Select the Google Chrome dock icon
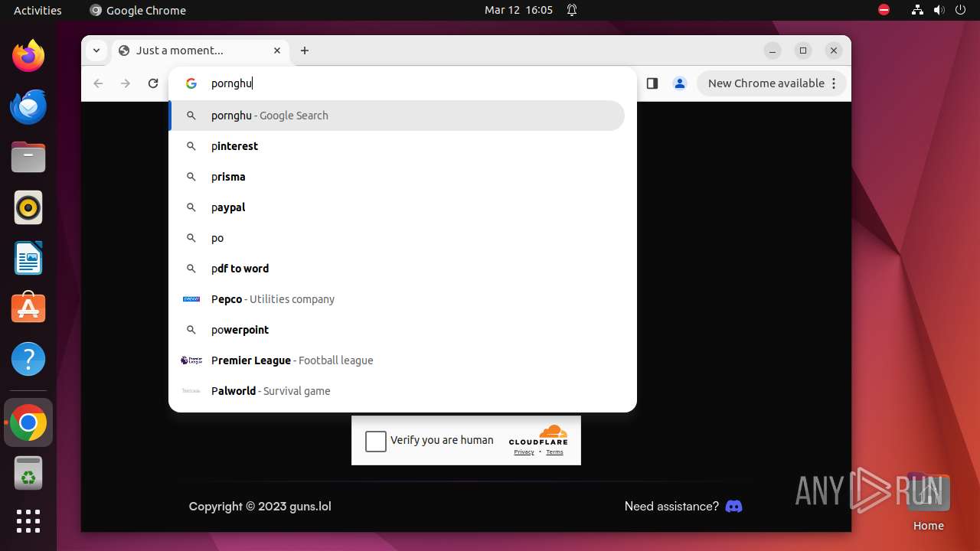Image resolution: width=980 pixels, height=551 pixels. (28, 422)
